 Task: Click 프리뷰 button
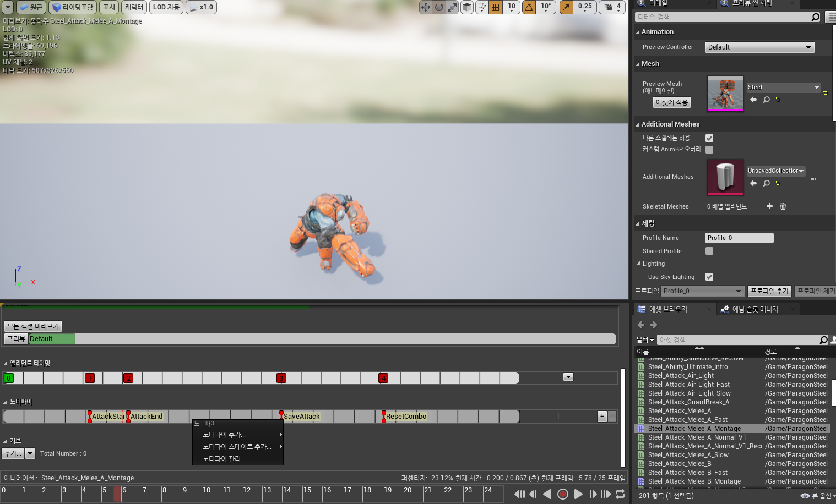(x=17, y=339)
